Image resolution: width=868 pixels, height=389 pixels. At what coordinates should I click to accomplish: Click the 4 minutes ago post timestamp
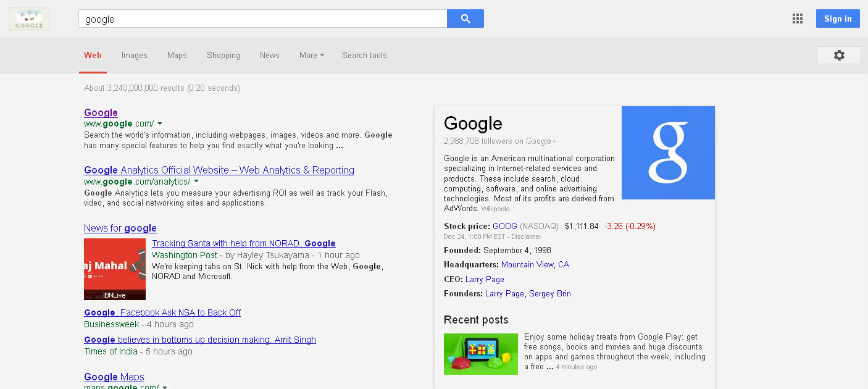pyautogui.click(x=576, y=367)
